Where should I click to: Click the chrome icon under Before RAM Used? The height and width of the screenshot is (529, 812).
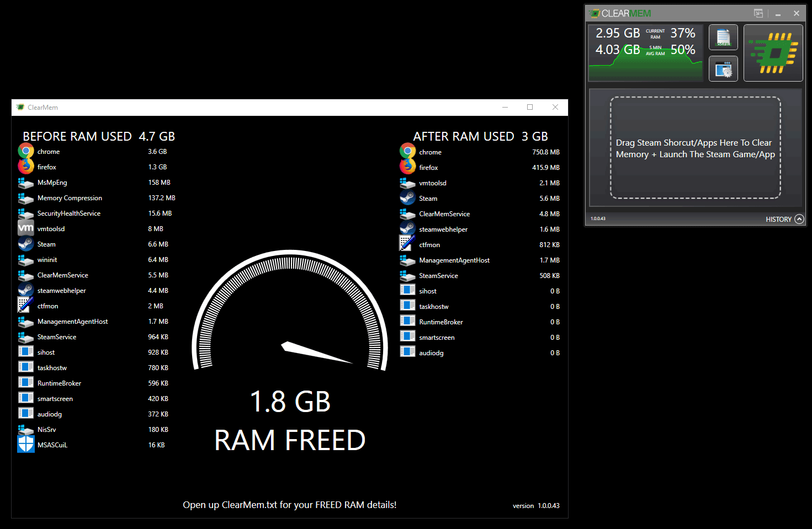pos(25,151)
